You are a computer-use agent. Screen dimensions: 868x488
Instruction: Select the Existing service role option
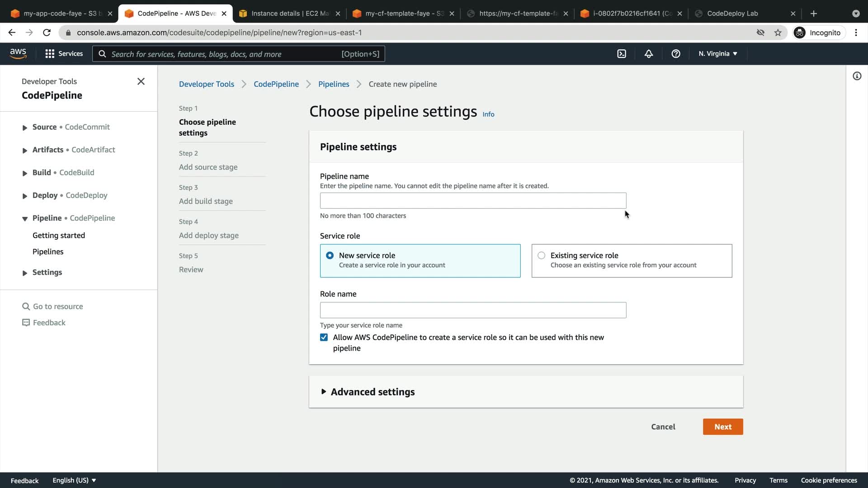click(x=541, y=256)
